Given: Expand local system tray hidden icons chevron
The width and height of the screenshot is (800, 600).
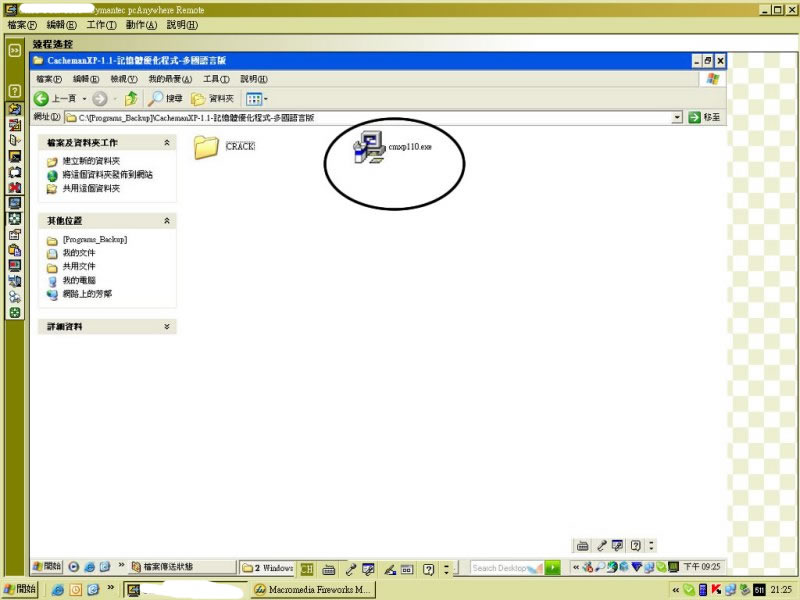Looking at the screenshot, I should point(676,590).
